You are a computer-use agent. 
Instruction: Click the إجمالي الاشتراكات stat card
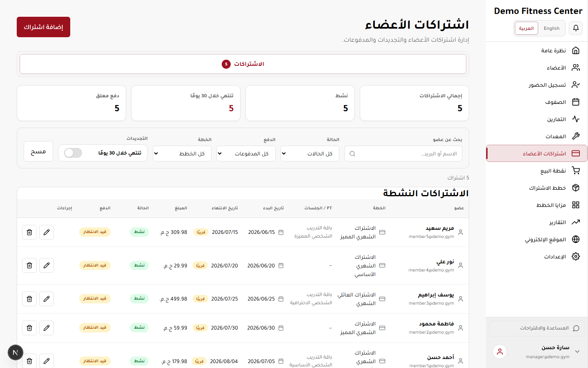pos(414,103)
